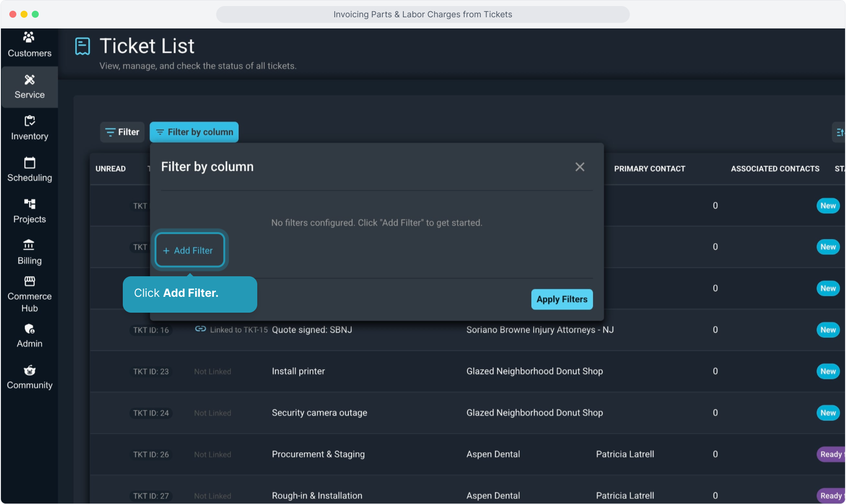
Task: Click the TKT ID: 24 badge
Action: [151, 413]
